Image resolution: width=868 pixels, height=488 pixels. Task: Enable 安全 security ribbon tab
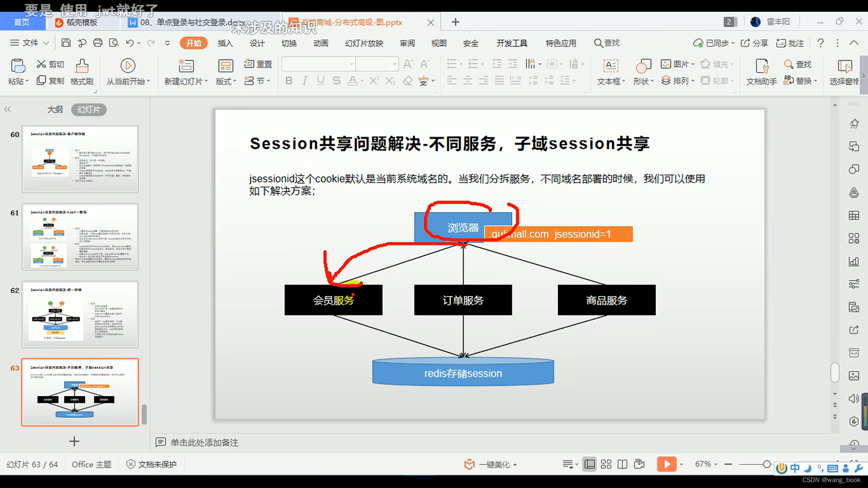[471, 42]
